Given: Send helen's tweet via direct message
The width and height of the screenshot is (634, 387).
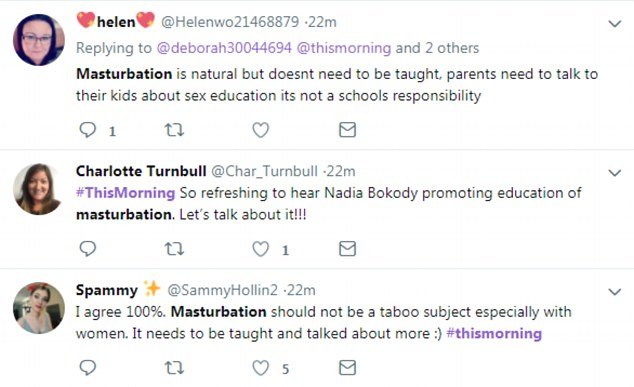Looking at the screenshot, I should pos(347,130).
